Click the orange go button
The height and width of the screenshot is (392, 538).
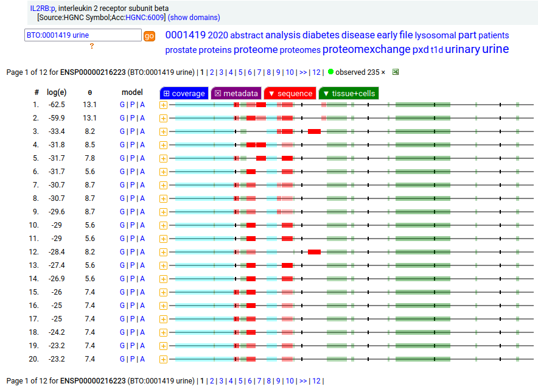tap(149, 36)
